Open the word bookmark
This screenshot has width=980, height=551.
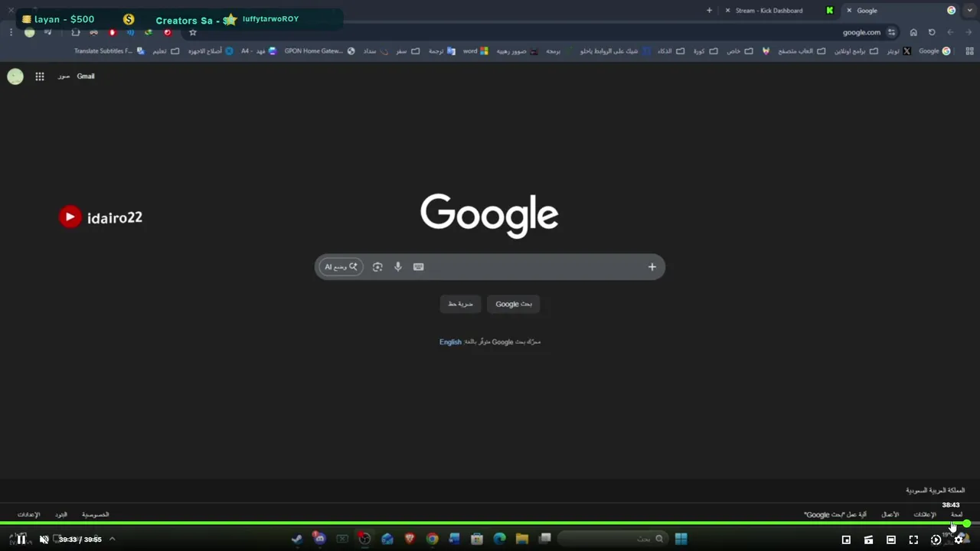point(475,51)
